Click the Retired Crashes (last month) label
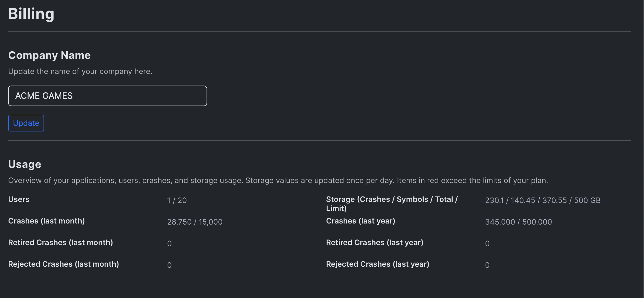644x298 pixels. click(61, 242)
